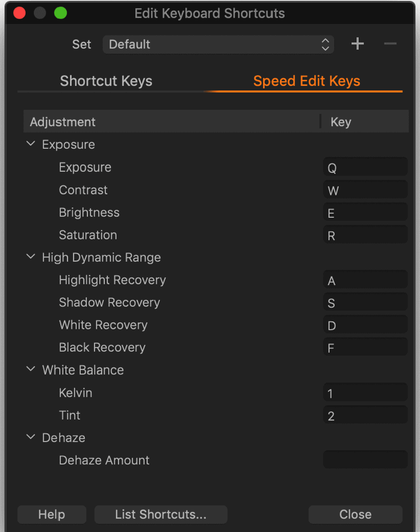
Task: Edit the Exposure key field showing Q
Action: [x=365, y=167]
